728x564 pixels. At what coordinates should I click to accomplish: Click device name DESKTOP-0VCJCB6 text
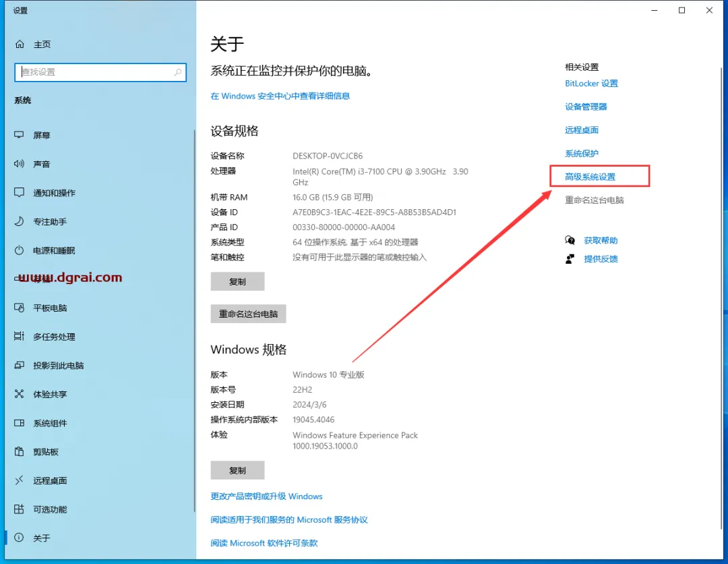coord(328,156)
